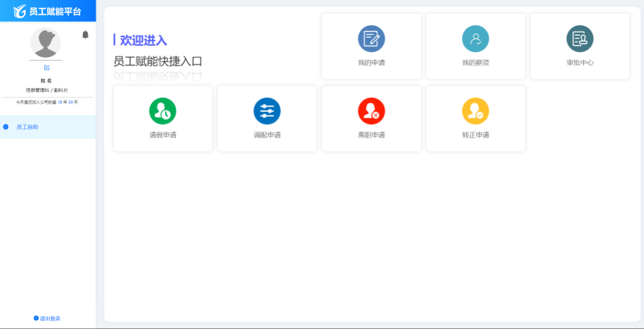Viewport: 644px width, 329px height.
Task: Open notifications via the bell icon
Action: 86,34
